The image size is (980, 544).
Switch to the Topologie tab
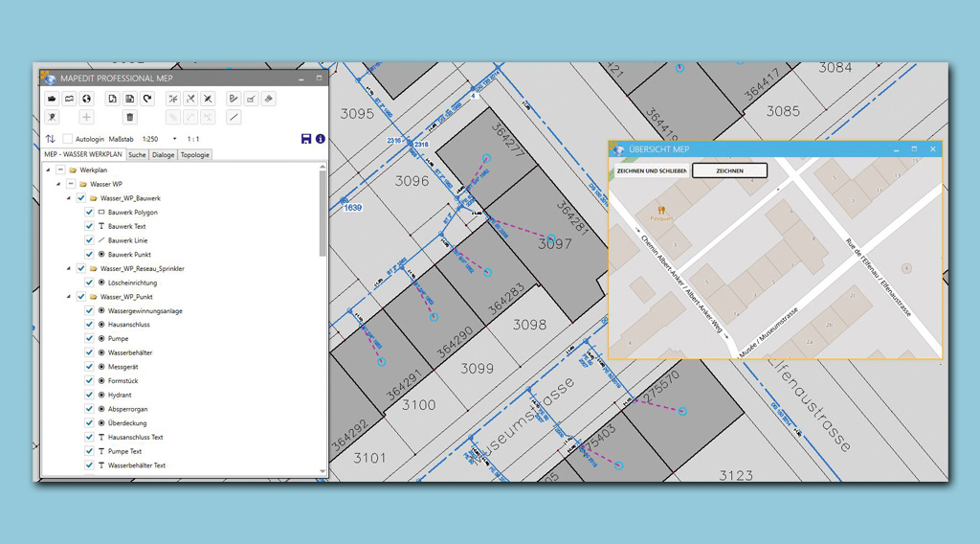pos(195,154)
